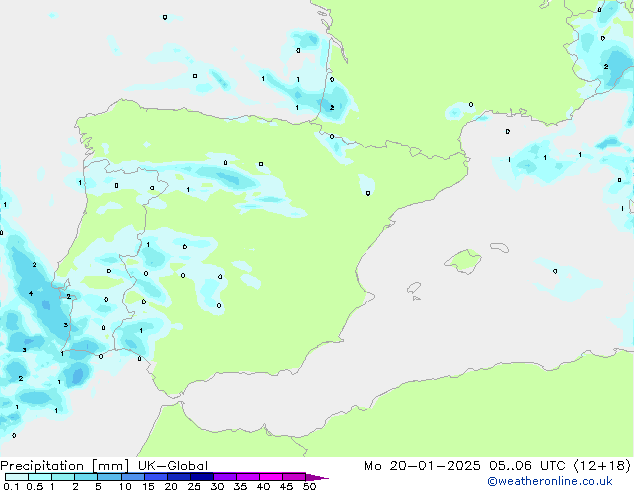This screenshot has width=634, height=490.
Task: Click the 5–10 mm legend color box
Action: [x=109, y=477]
